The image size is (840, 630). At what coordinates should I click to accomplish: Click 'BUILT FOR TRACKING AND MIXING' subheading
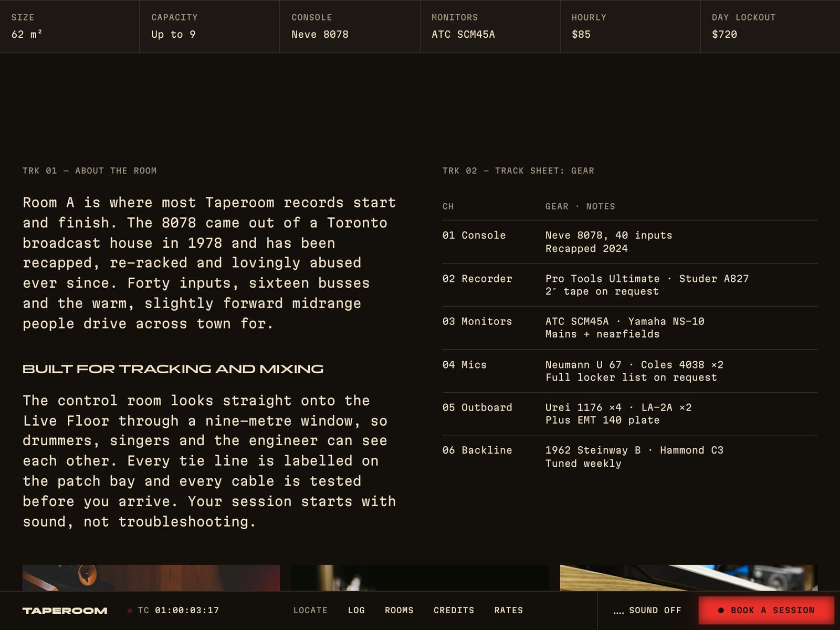(173, 369)
